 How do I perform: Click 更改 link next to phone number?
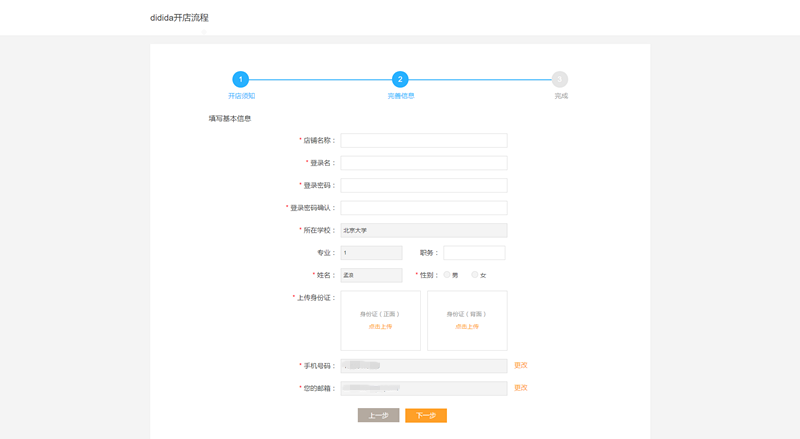[520, 365]
